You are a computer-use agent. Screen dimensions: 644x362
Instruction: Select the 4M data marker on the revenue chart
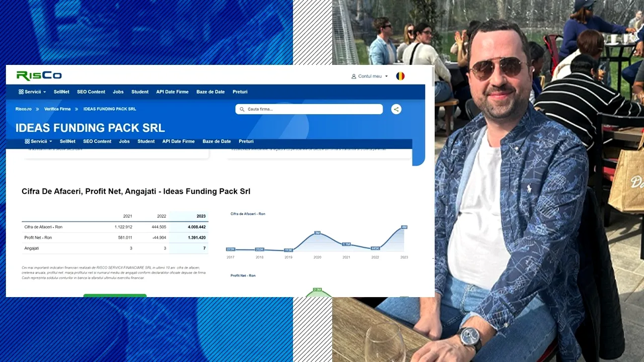404,227
